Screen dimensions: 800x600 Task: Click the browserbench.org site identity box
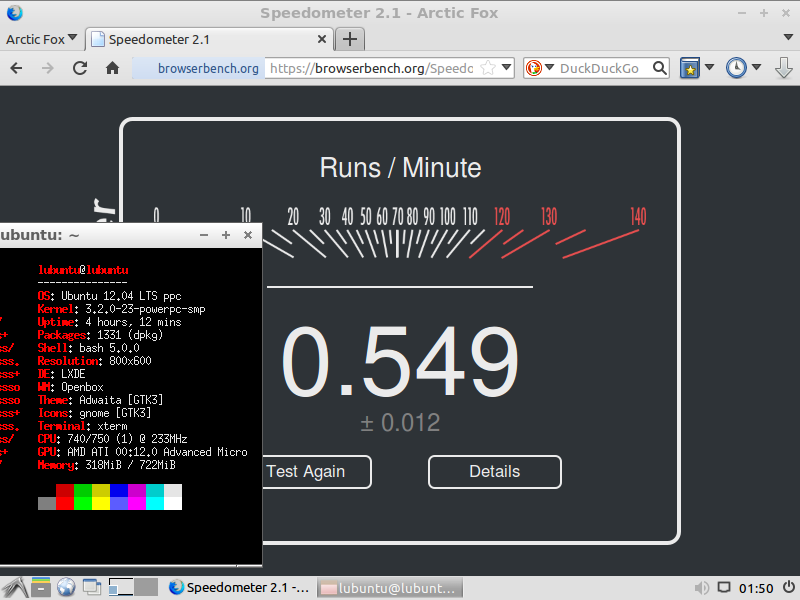[x=198, y=68]
